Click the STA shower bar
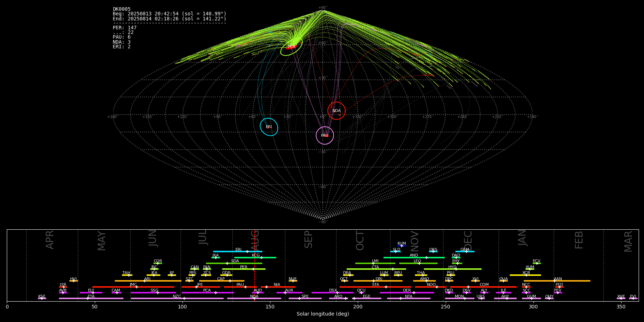This screenshot has height=322, width=644. [375, 287]
